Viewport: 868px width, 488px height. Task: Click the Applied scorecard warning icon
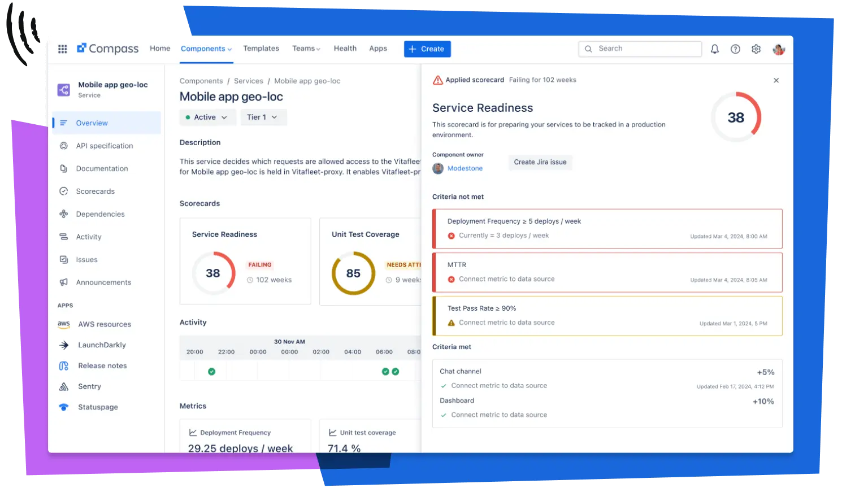(437, 80)
